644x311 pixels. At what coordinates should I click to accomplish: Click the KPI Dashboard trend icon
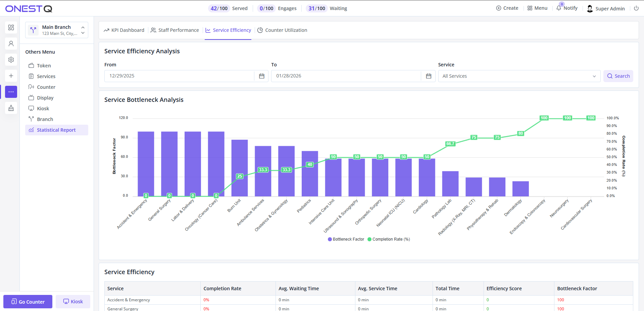(x=106, y=30)
